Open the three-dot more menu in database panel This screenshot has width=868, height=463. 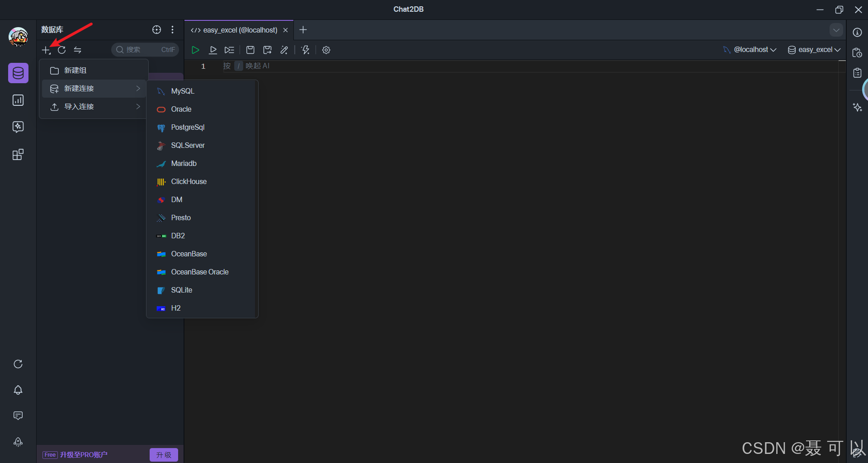pyautogui.click(x=173, y=30)
